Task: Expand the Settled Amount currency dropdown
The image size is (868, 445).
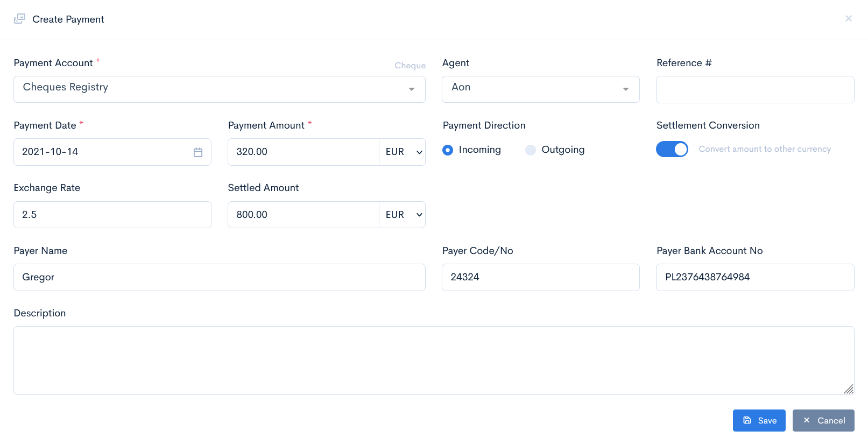Action: 402,214
